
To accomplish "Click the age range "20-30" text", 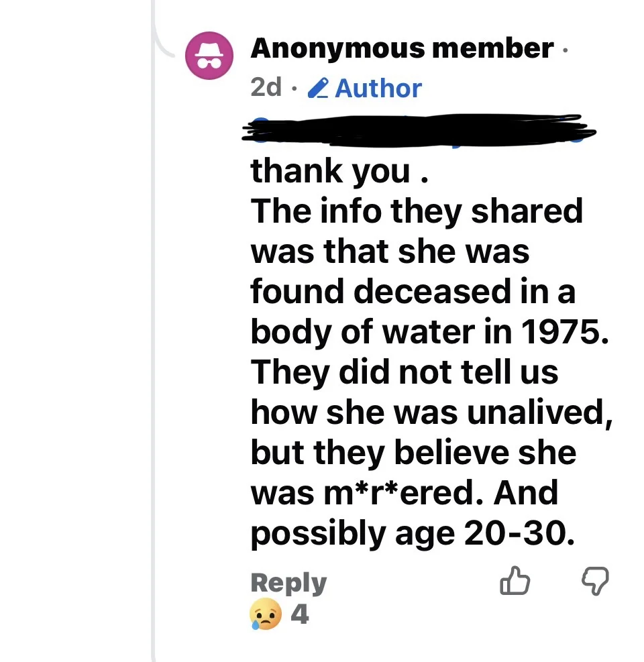I will coord(517,534).
